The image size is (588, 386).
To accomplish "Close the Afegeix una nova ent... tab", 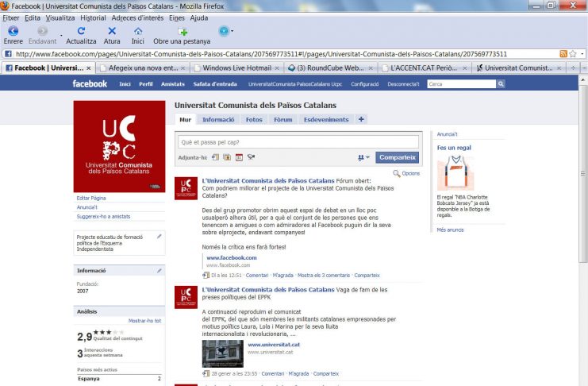I will [x=183, y=68].
